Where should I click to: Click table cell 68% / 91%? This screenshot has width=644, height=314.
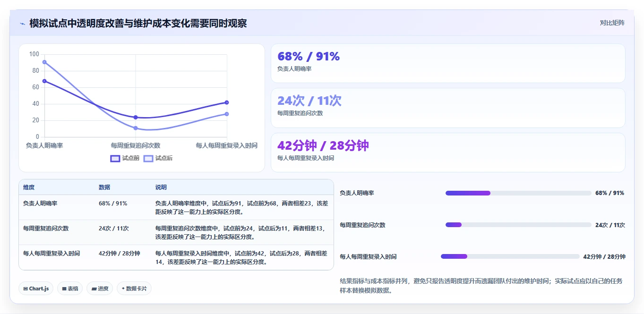[113, 203]
